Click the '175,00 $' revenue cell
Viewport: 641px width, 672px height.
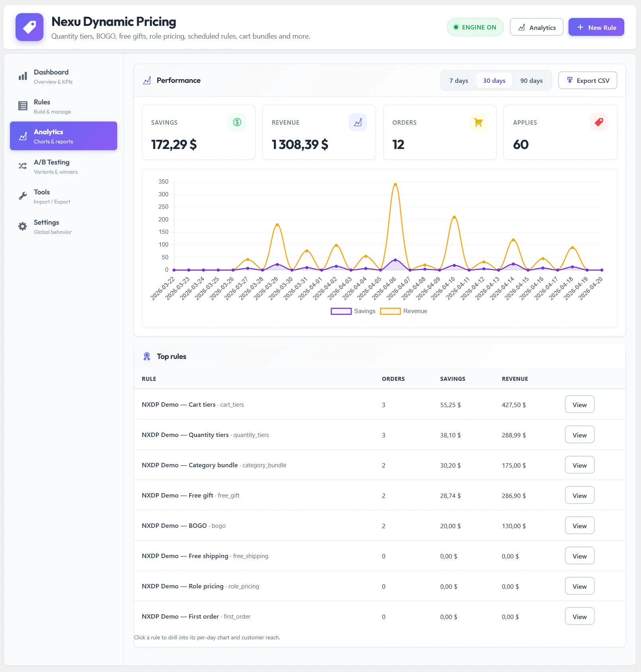513,465
